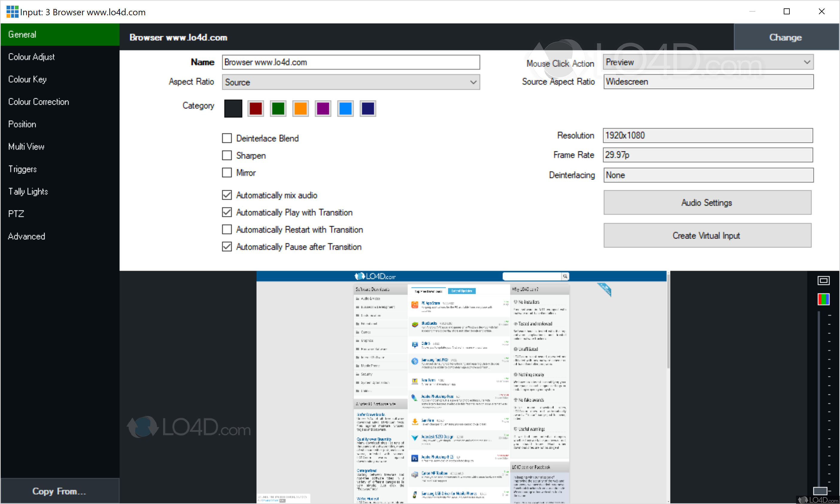Open Audio Settings
This screenshot has width=840, height=504.
707,203
